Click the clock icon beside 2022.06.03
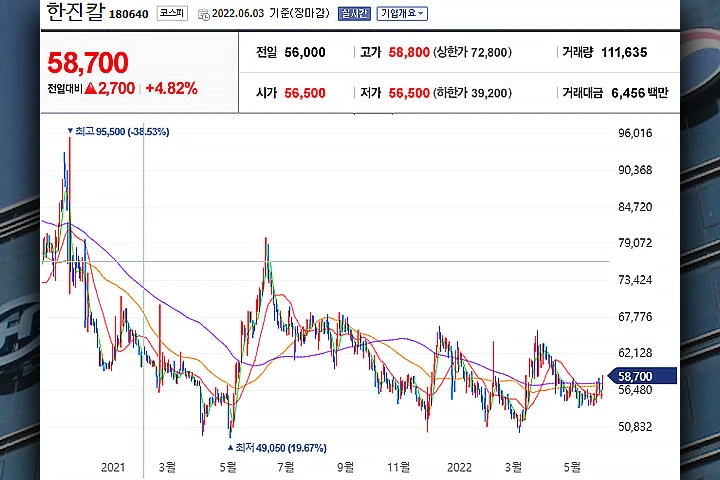Image resolution: width=720 pixels, height=480 pixels. 203,15
